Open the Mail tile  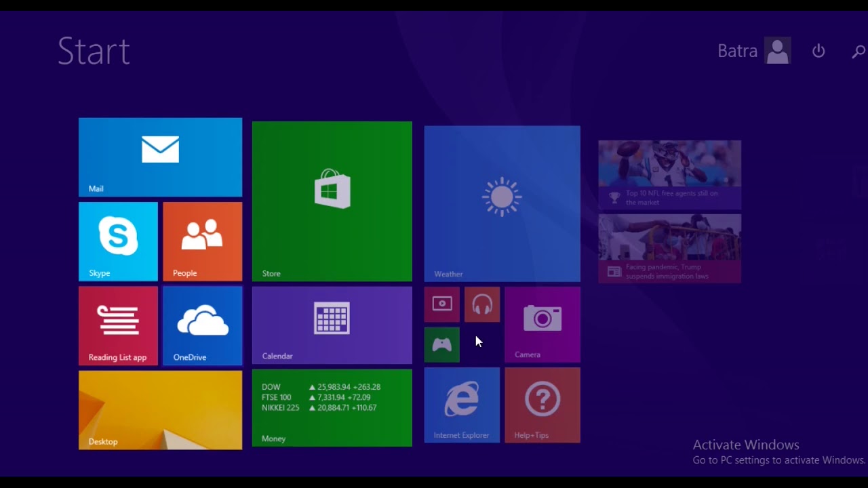160,157
